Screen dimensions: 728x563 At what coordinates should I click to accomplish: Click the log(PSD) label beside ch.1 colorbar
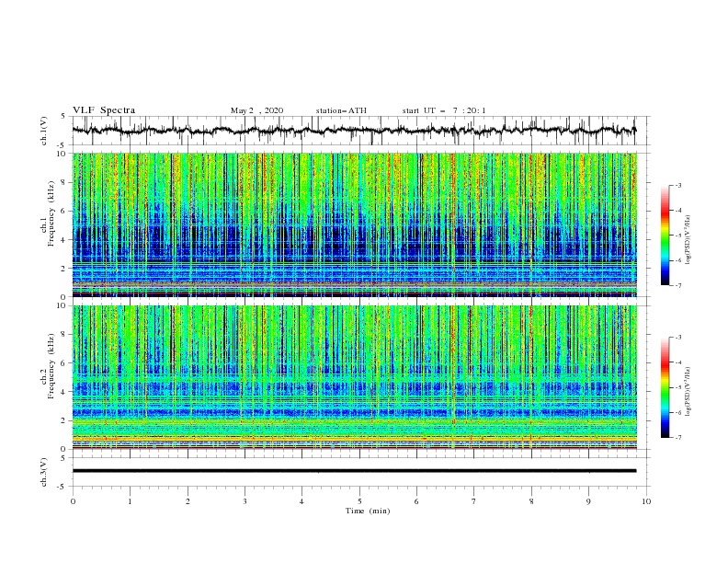[688, 240]
